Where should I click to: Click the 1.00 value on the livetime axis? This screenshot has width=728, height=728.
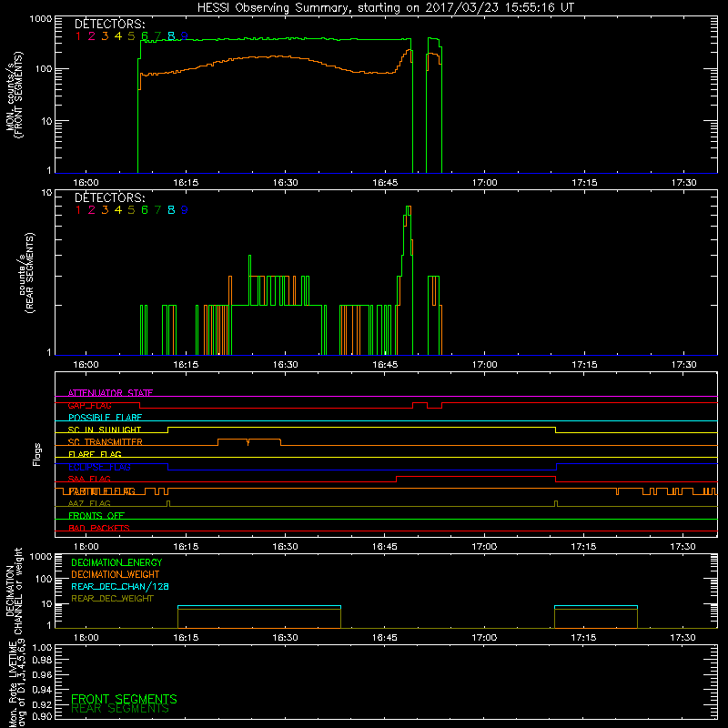tap(42, 647)
